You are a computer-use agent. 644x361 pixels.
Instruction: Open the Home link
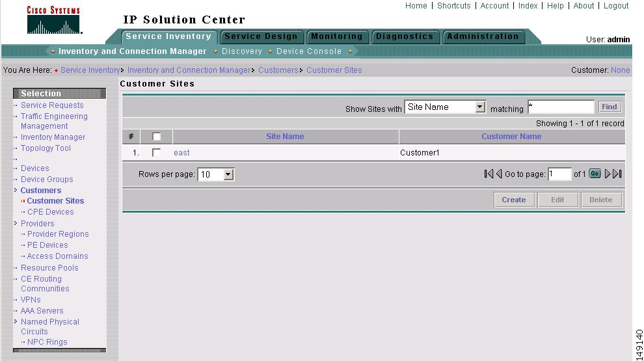point(416,6)
